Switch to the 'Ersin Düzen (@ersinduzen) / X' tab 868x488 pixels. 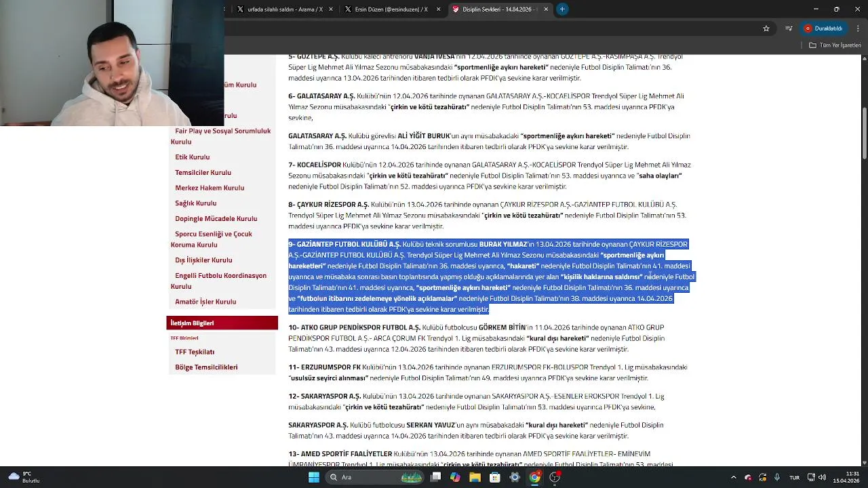pos(391,9)
